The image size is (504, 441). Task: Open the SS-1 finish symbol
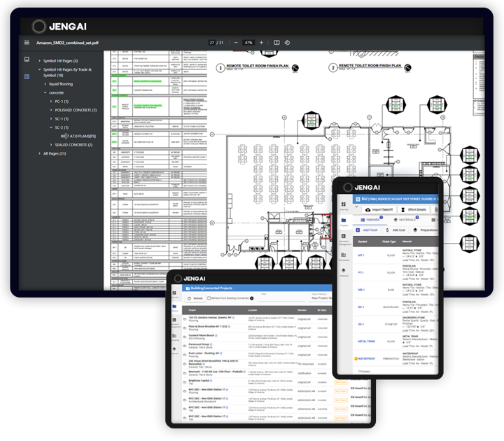[x=361, y=324]
